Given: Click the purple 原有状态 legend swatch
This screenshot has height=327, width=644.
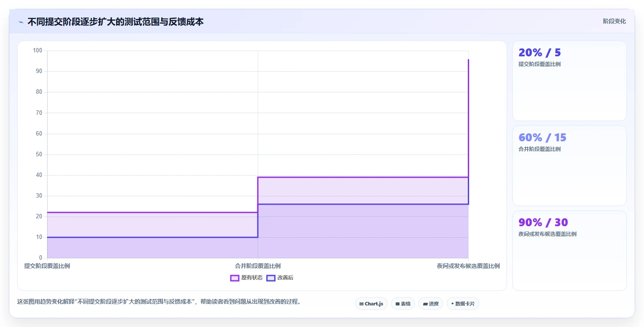Looking at the screenshot, I should (235, 278).
